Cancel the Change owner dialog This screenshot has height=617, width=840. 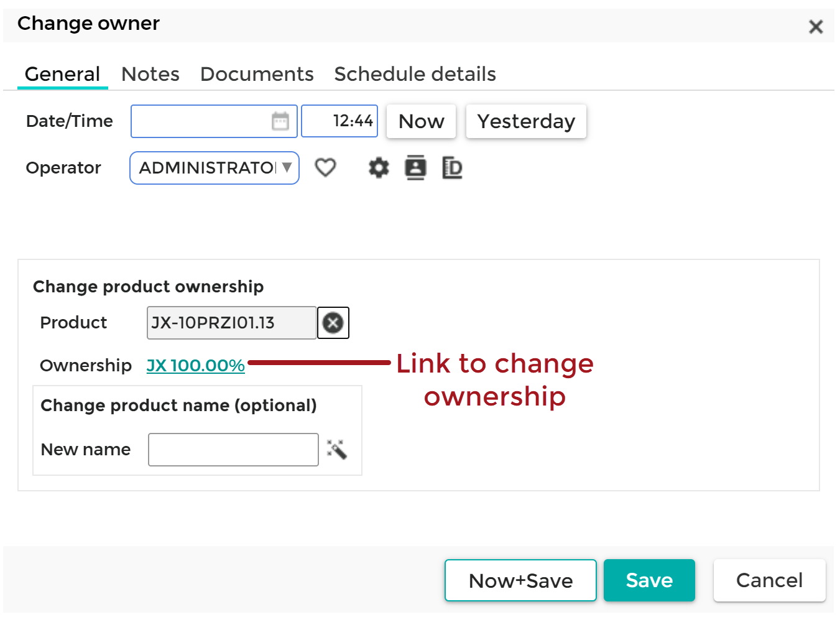[769, 580]
